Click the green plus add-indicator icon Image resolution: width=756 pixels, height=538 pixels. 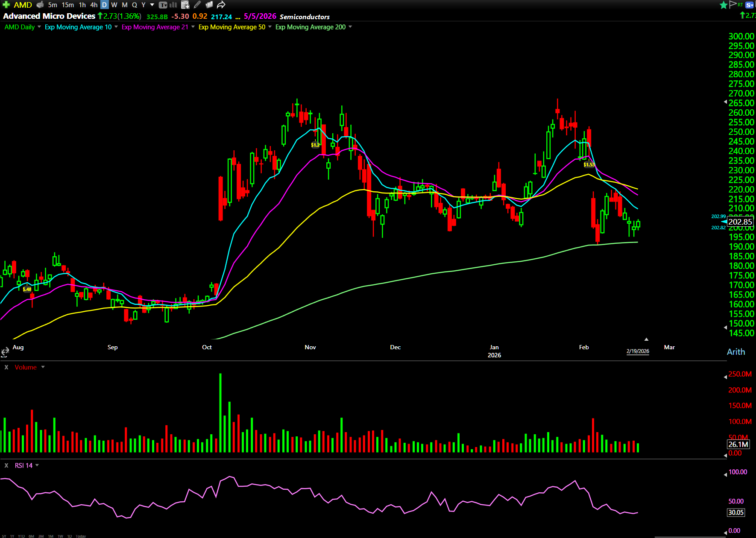click(6, 5)
